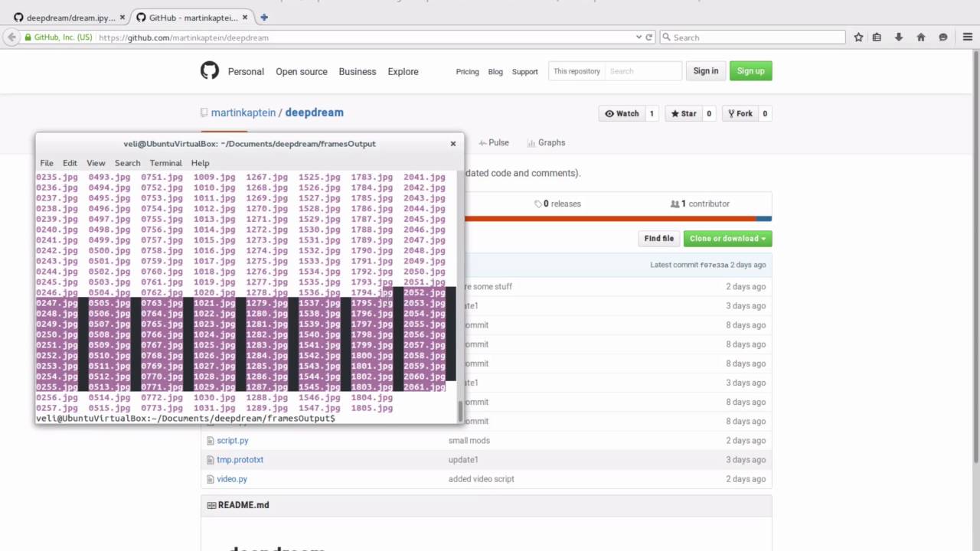The image size is (980, 551).
Task: Click the repository icon beside martinkaptein
Action: point(204,112)
